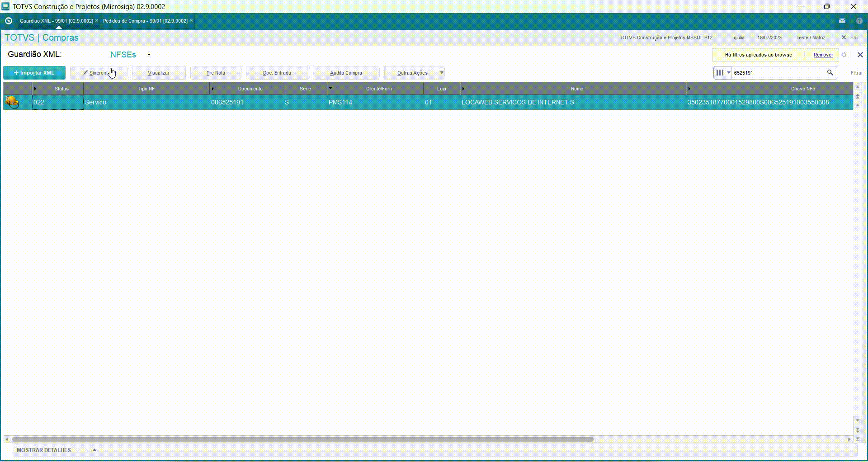
Task: Click the Pre Nota button
Action: coord(216,73)
